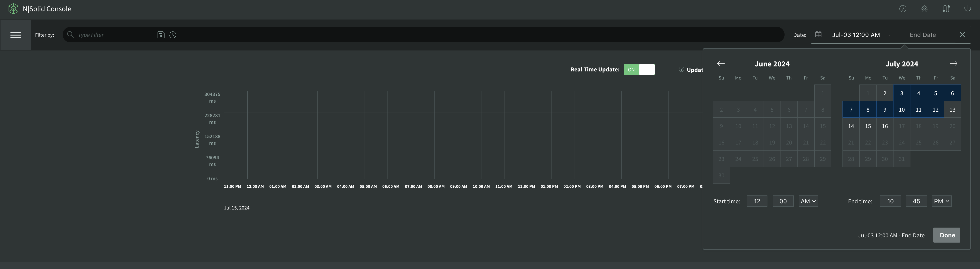Focus the Type Filter input
This screenshot has height=269, width=980.
click(114, 35)
